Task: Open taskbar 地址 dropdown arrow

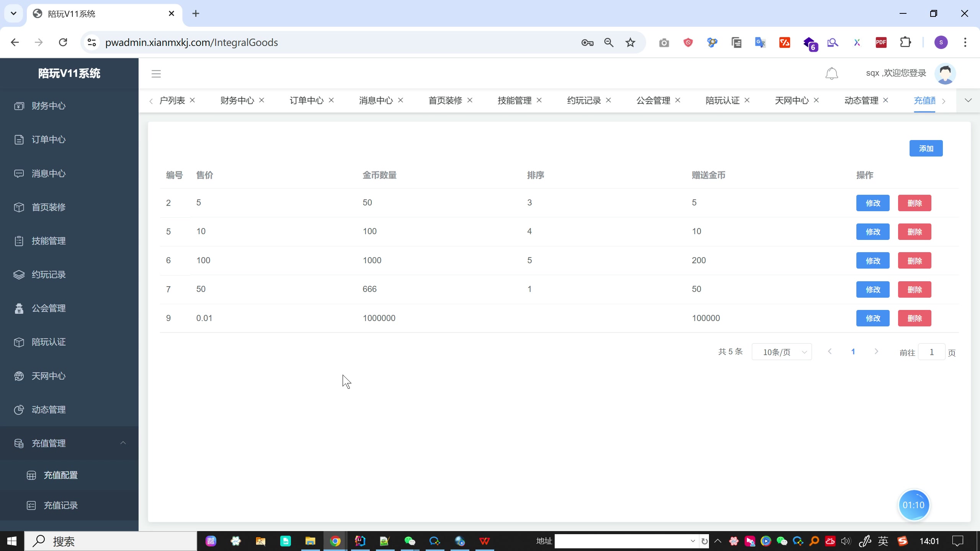Action: pos(693,541)
